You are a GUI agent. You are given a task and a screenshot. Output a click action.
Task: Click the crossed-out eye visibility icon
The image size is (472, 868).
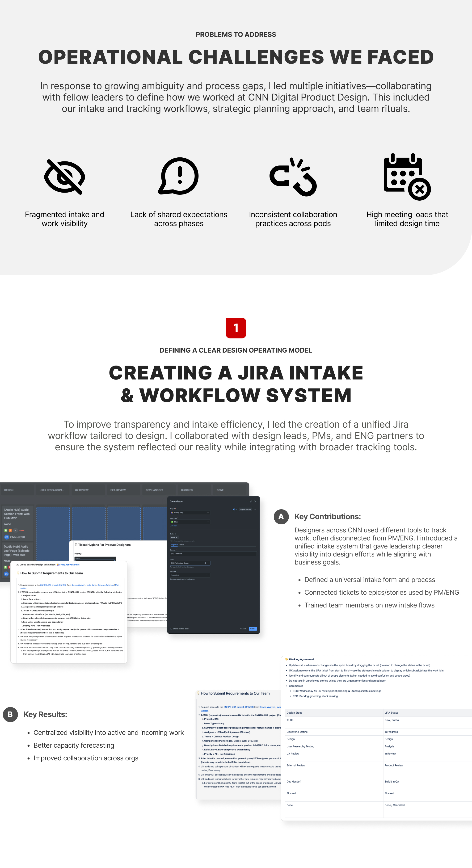pos(65,177)
